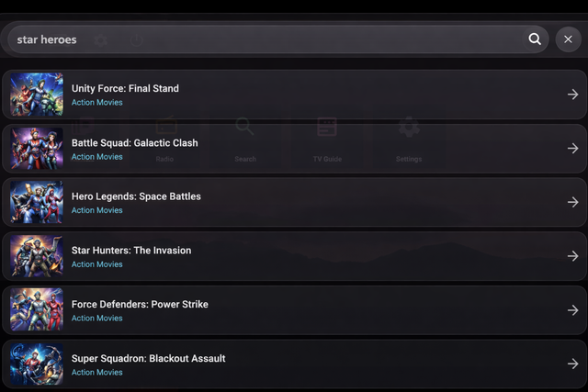Screen dimensions: 588x392
Task: Select the Star Hunters: The Invasion title
Action: [x=131, y=250]
